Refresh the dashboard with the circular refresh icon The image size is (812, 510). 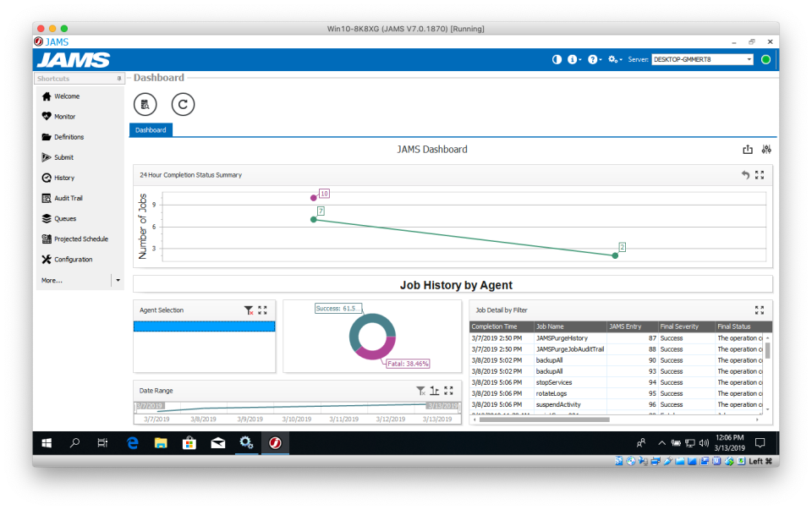coord(183,104)
